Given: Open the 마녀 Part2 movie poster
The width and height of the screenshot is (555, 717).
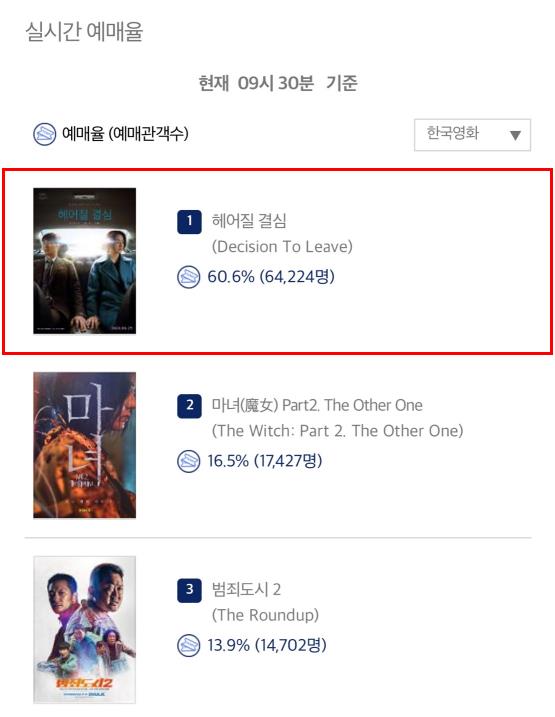Looking at the screenshot, I should 85,445.
